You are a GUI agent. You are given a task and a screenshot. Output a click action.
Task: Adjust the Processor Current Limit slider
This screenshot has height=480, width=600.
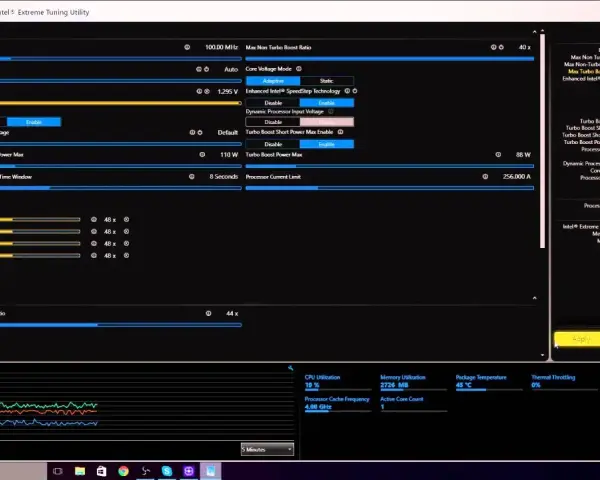pyautogui.click(x=390, y=188)
